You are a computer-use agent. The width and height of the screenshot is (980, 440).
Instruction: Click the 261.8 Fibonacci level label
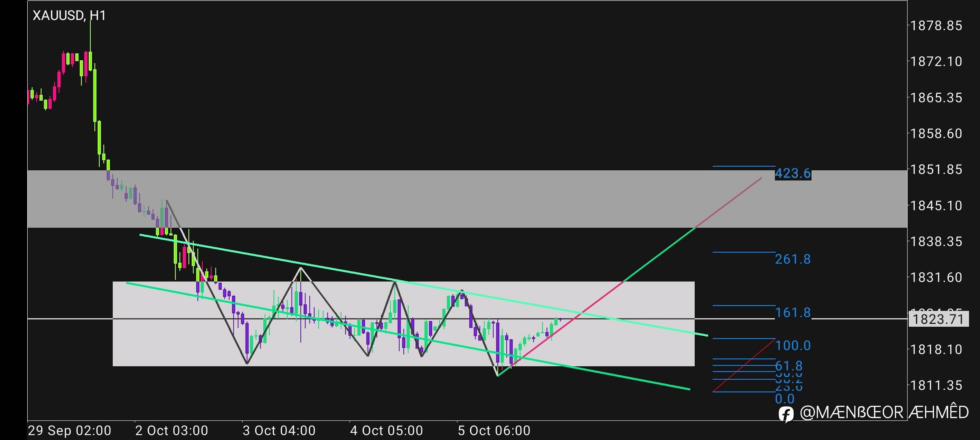(x=792, y=259)
